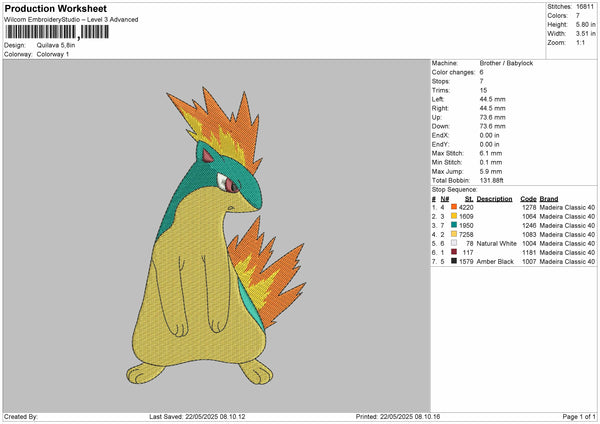Click the dark red swatch for code 1181
600x424 pixels.
click(454, 252)
